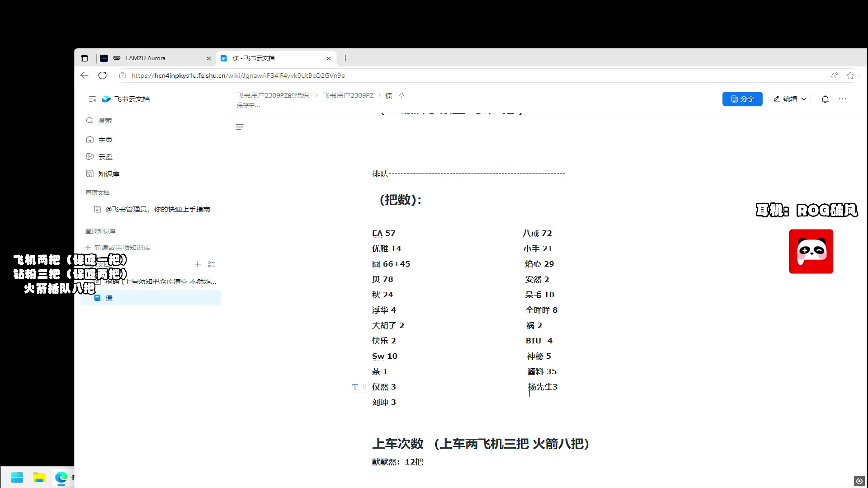This screenshot has width=868, height=488.
Task: Click 新建或置顶知识库
Action: tap(118, 248)
